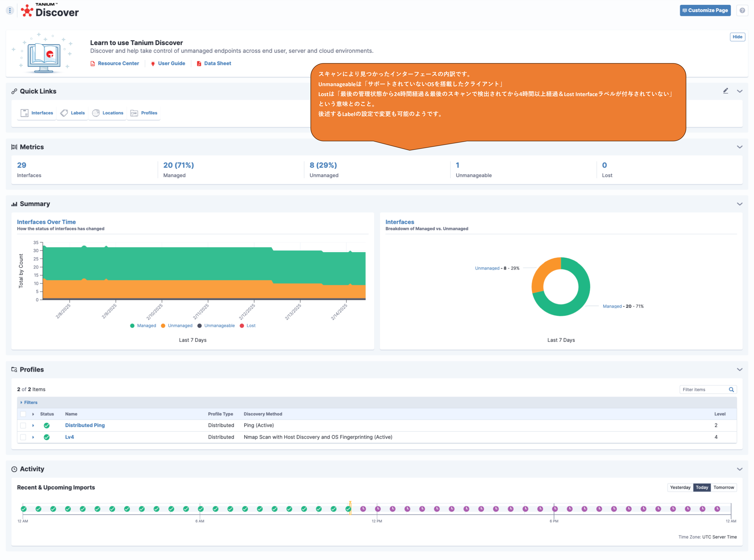Open Interfaces Over Time chart title

pos(46,222)
